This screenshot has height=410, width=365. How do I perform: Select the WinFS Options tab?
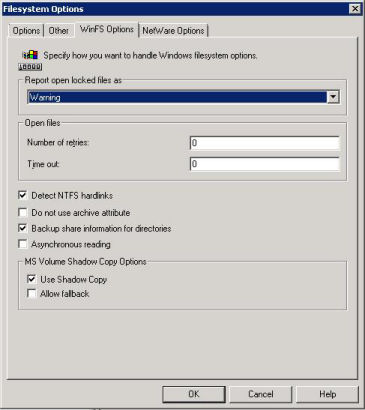tap(107, 29)
